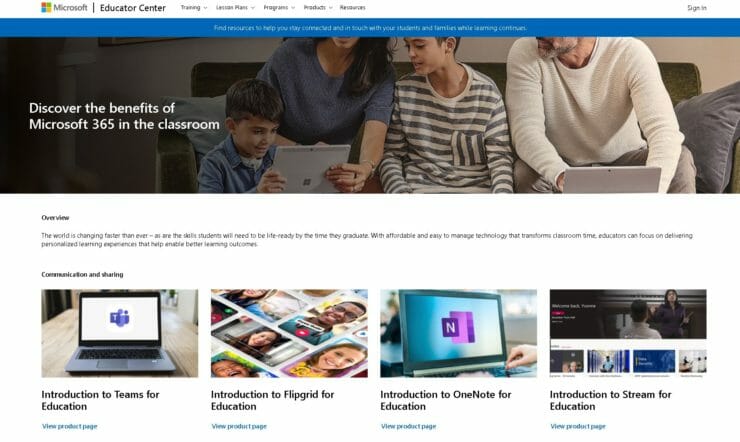Expand the Lesson Plans dropdown menu
The width and height of the screenshot is (740, 442).
235,8
